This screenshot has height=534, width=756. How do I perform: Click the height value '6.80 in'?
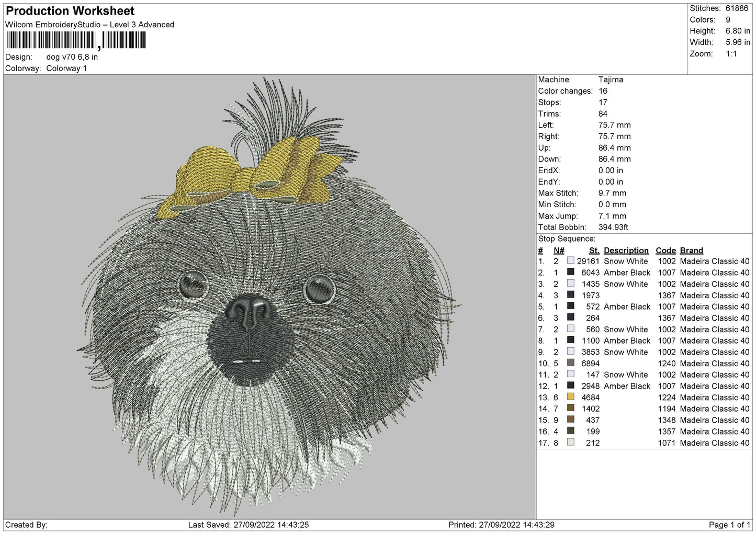[x=738, y=31]
